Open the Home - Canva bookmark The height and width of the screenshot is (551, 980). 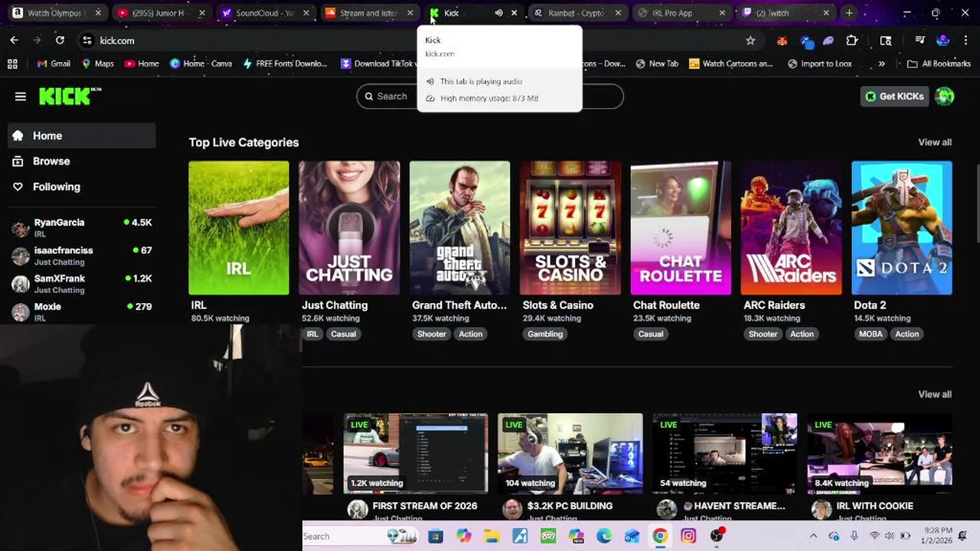pyautogui.click(x=201, y=64)
